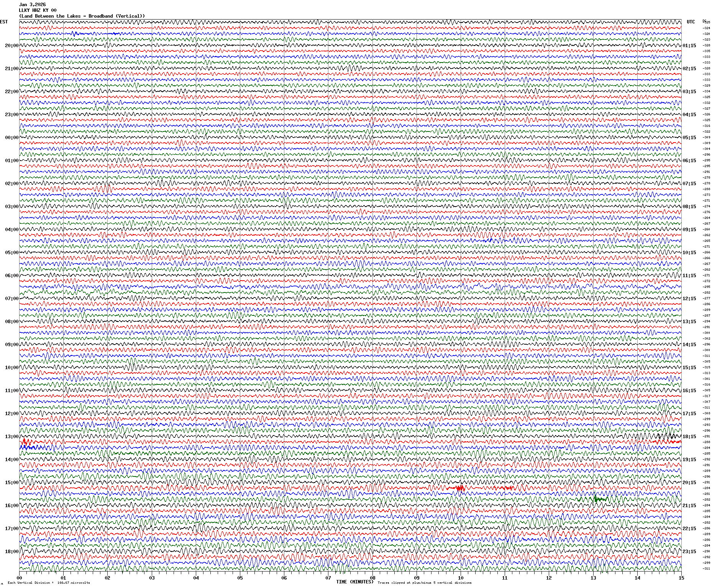Select the 00:00 EST row label
Screen dimensions: 712x588
11,138
